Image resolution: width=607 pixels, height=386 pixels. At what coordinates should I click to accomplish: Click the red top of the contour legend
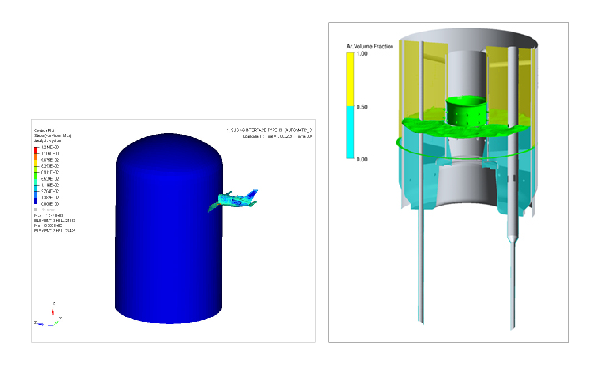(36, 150)
